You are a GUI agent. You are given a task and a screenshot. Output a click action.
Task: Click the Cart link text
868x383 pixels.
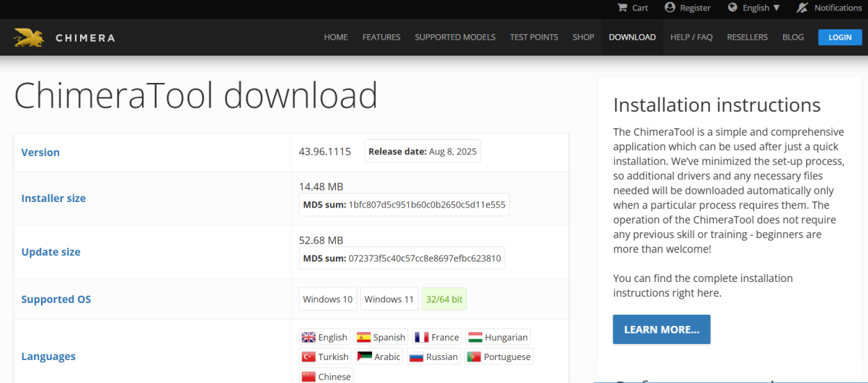(640, 8)
